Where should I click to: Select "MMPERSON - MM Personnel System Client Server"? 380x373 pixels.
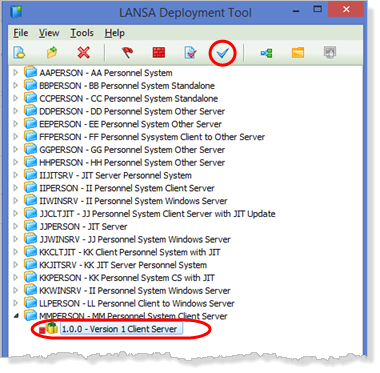133,316
